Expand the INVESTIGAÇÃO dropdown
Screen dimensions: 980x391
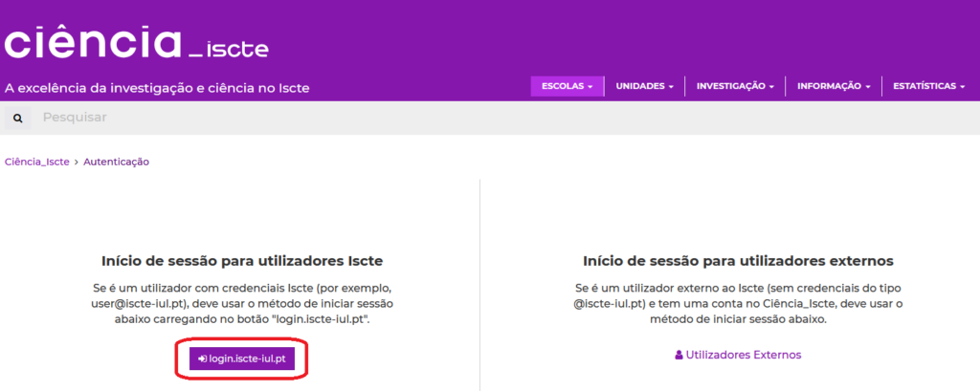tap(736, 86)
